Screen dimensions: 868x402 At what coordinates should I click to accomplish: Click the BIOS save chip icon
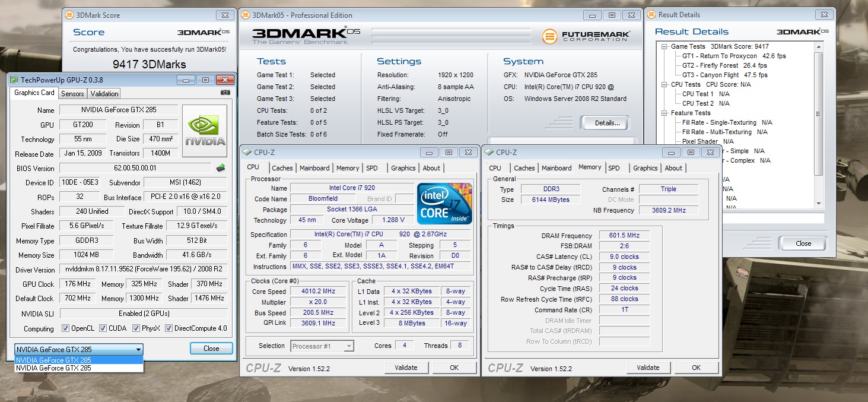221,168
